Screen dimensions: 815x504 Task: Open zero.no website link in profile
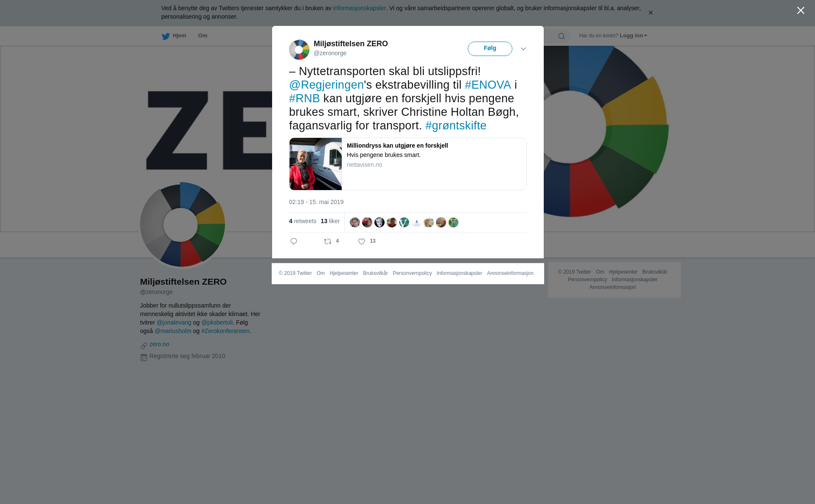point(159,344)
